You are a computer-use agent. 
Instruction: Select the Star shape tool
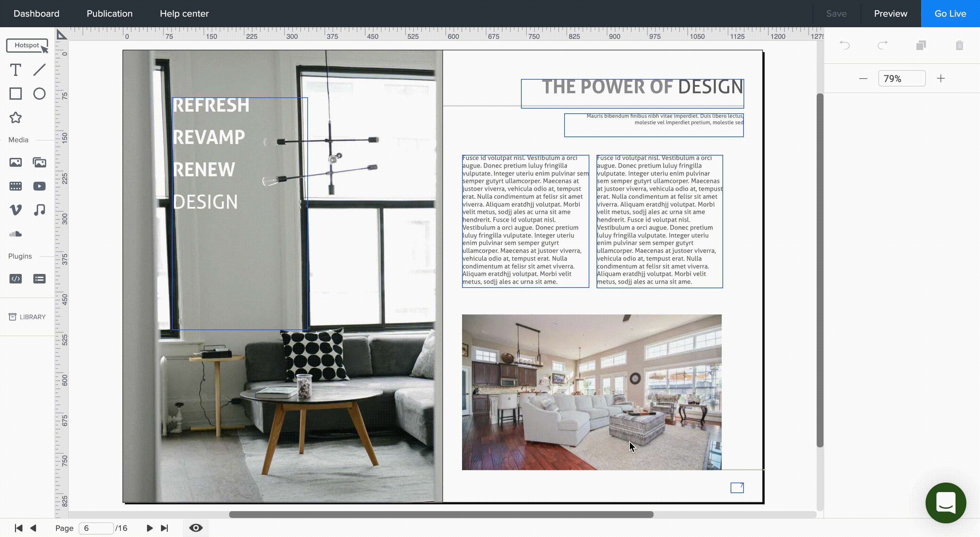point(15,118)
